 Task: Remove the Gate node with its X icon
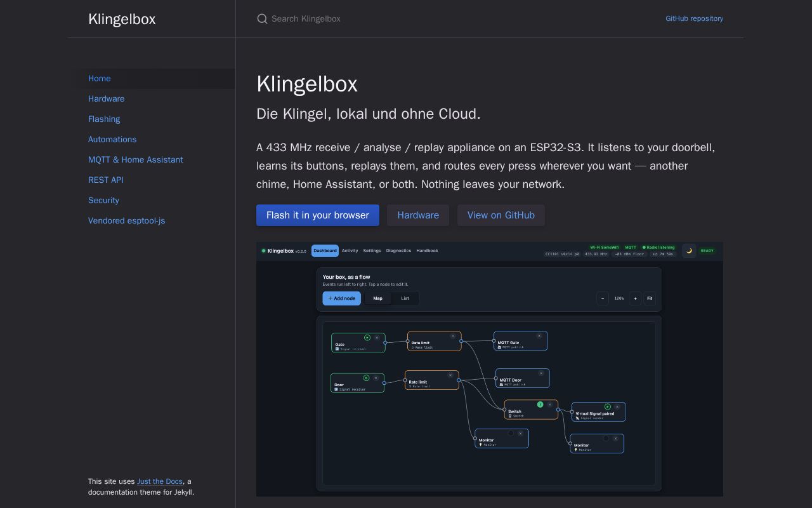(377, 338)
